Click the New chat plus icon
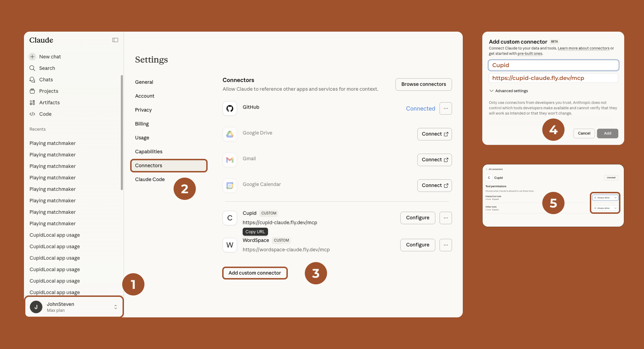 pyautogui.click(x=32, y=57)
